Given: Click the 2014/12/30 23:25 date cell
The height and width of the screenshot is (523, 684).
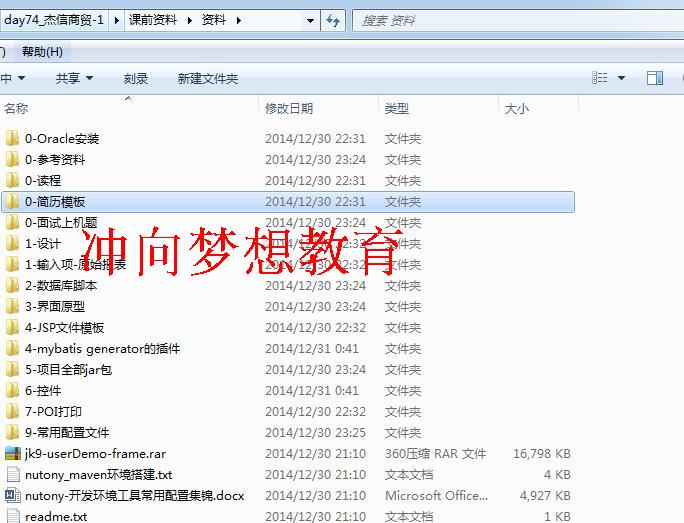Looking at the screenshot, I should [x=315, y=432].
